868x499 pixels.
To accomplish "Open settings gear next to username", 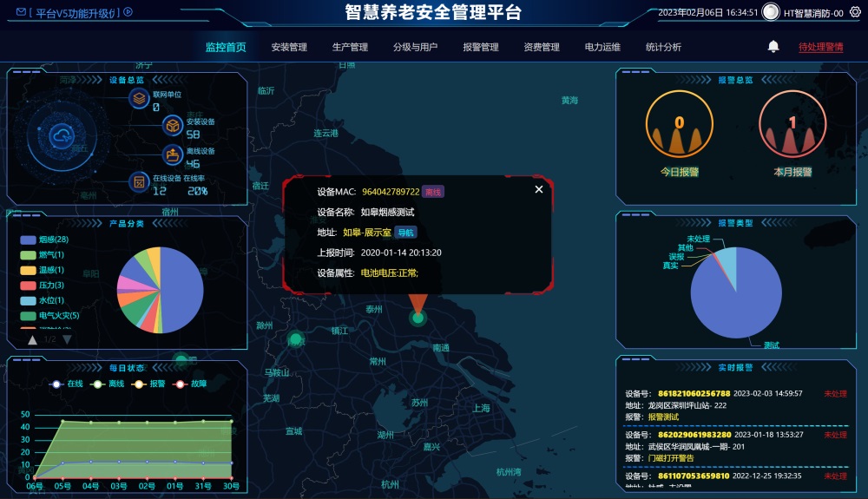I will [855, 12].
